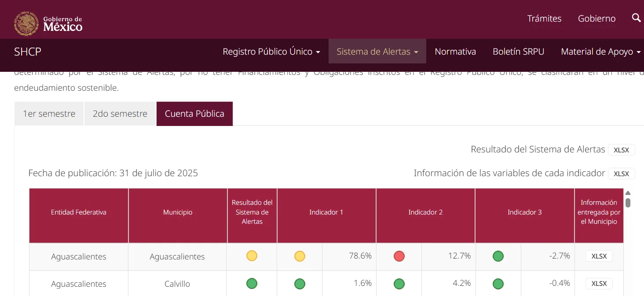Open the Normativa menu item

[455, 52]
